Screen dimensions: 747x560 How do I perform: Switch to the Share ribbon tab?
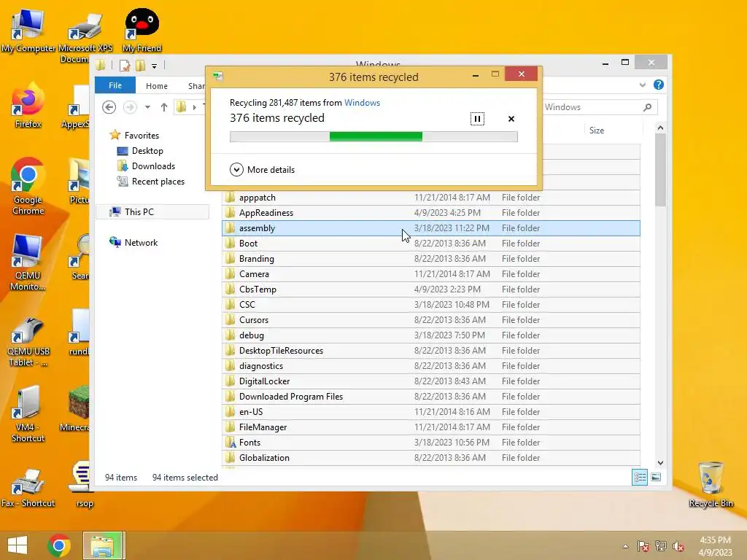point(196,86)
